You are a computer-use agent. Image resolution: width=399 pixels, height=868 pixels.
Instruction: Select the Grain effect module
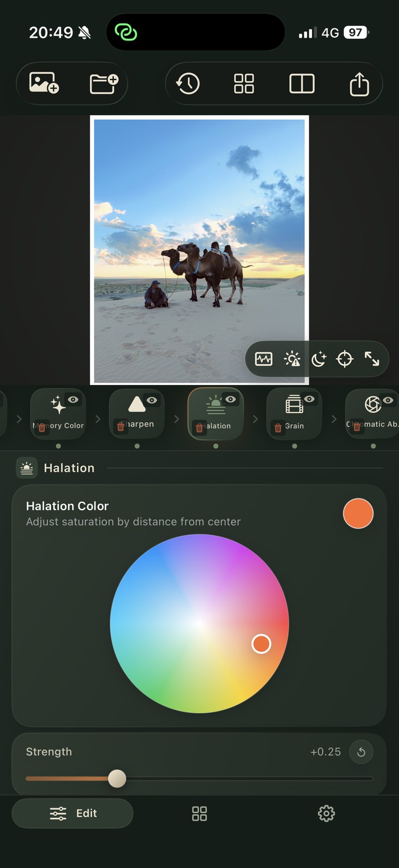294,413
